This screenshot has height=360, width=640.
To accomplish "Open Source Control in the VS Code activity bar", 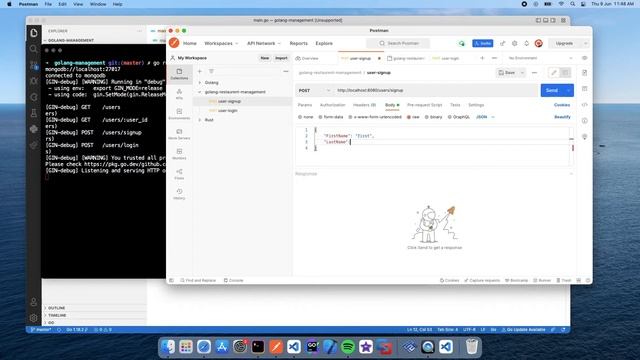I will click(x=33, y=65).
